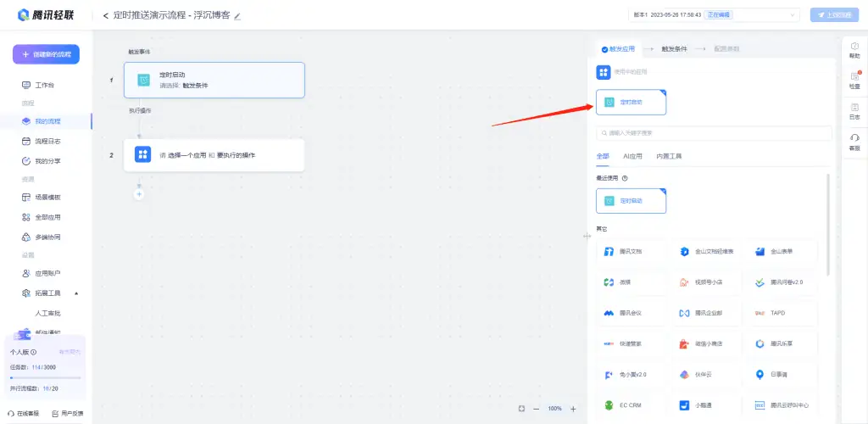Click the 创建新的流程 button
Screen dimensions: 868x424
coord(46,54)
